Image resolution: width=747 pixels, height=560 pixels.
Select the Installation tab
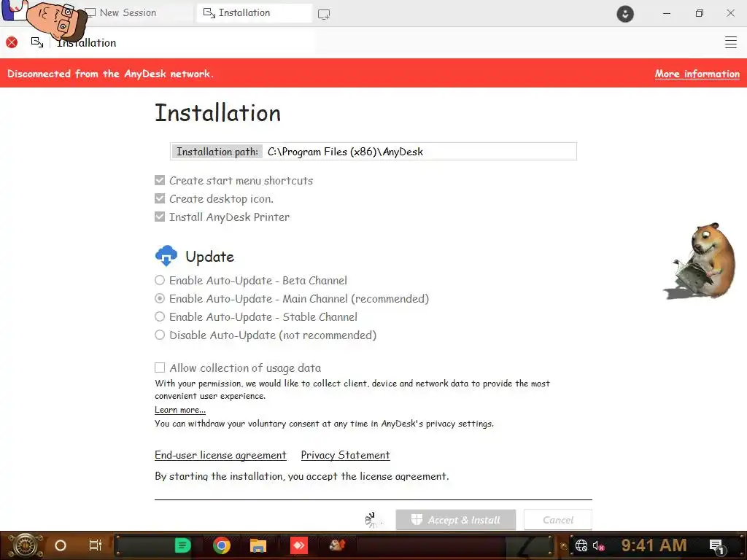pyautogui.click(x=254, y=13)
